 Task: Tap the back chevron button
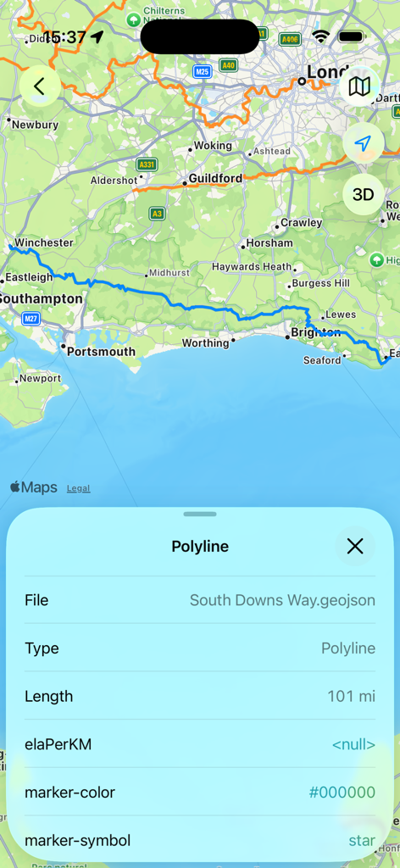[40, 86]
